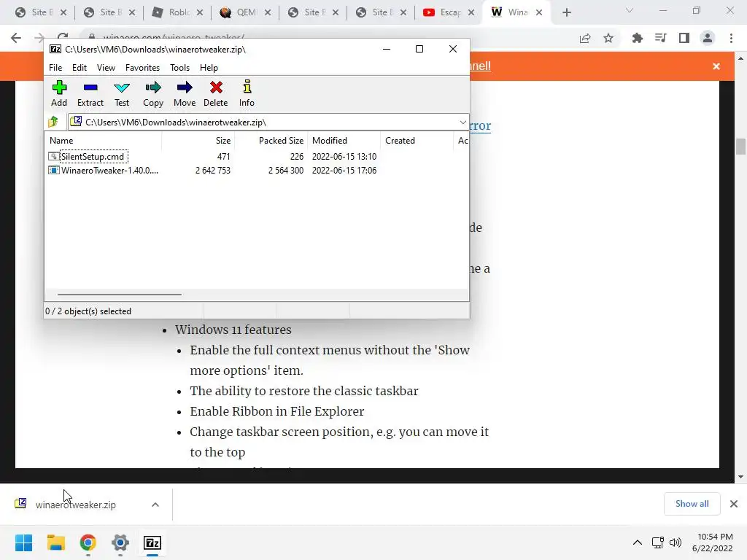Bookmark this page with star icon
The height and width of the screenshot is (560, 747).
point(608,39)
